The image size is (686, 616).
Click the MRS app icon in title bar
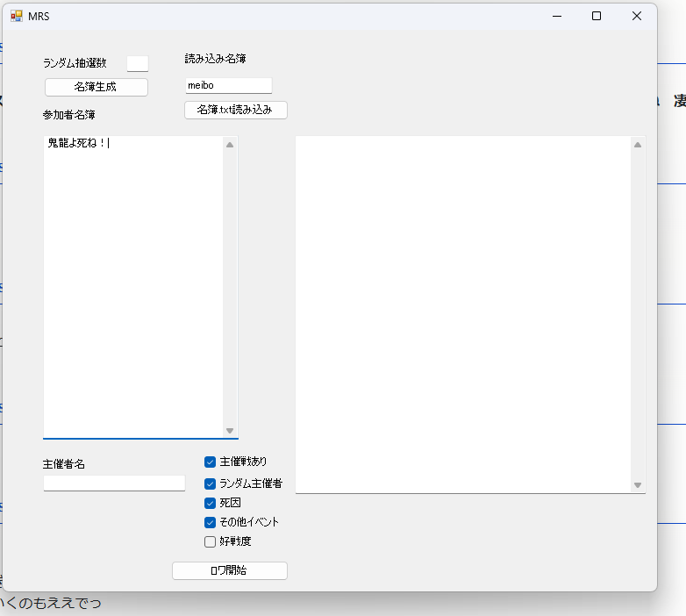click(x=16, y=16)
